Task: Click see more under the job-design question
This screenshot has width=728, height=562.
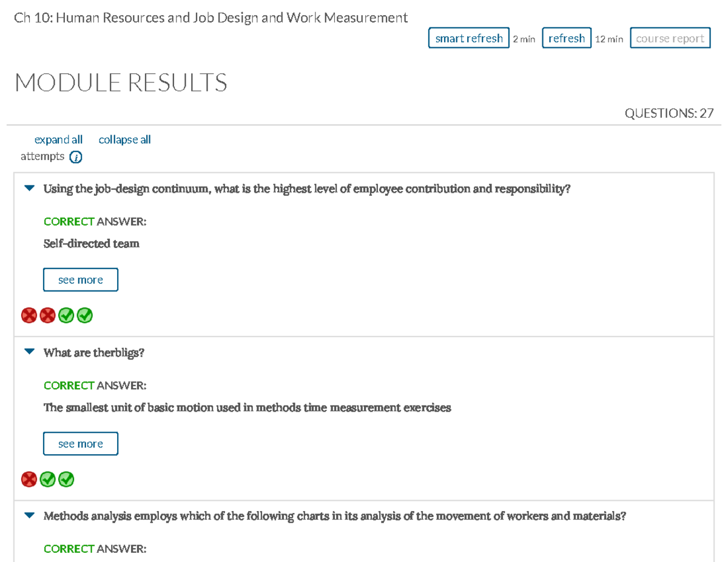Action: click(x=81, y=279)
